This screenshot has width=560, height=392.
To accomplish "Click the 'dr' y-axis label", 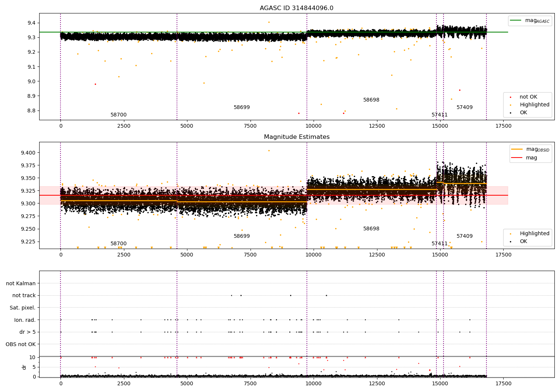I will point(24,367).
